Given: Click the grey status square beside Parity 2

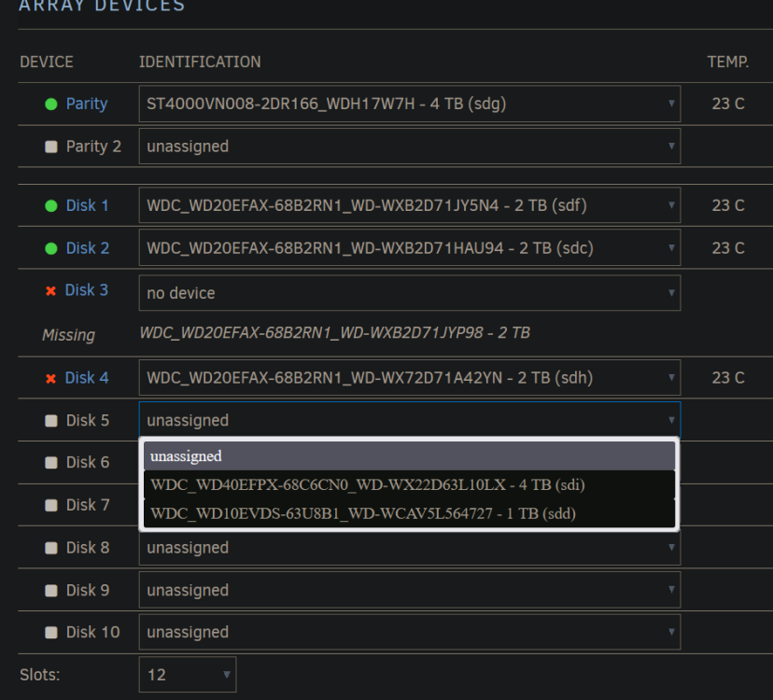Looking at the screenshot, I should point(51,147).
